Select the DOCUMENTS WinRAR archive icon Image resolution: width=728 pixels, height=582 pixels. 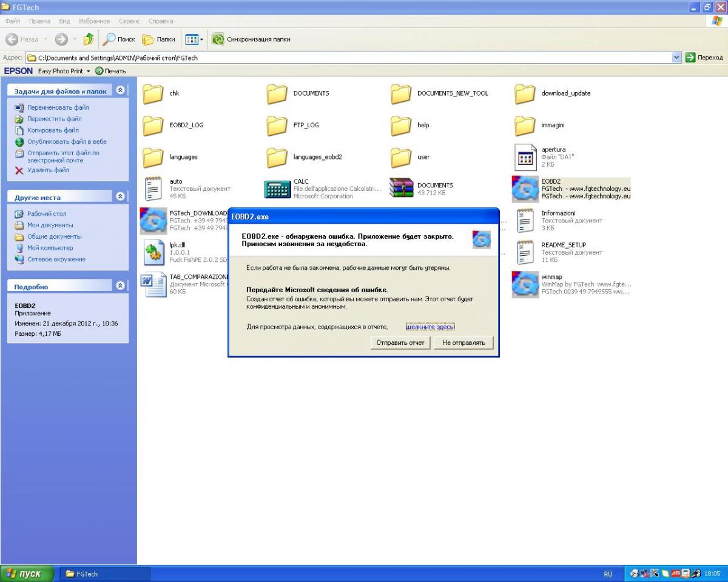point(401,189)
